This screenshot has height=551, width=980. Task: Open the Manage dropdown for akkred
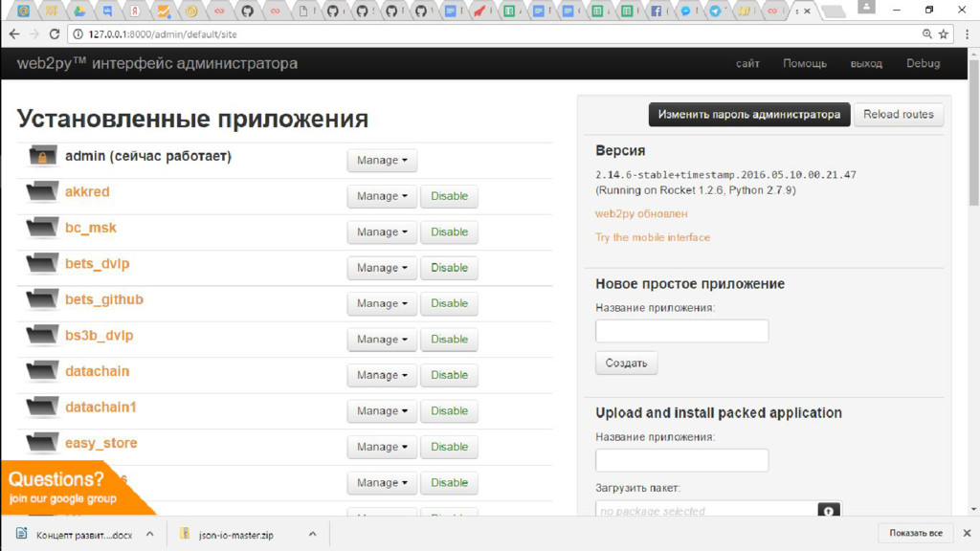382,195
